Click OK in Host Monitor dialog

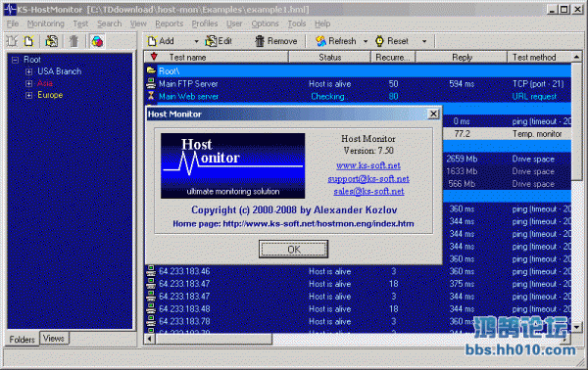(x=293, y=249)
